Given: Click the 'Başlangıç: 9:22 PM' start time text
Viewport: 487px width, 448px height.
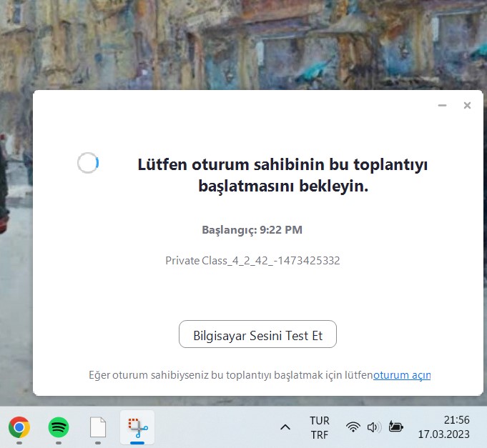Looking at the screenshot, I should point(252,230).
